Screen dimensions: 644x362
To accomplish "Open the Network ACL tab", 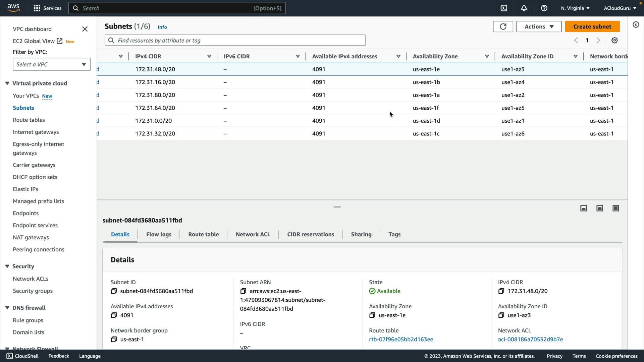I will point(253,234).
